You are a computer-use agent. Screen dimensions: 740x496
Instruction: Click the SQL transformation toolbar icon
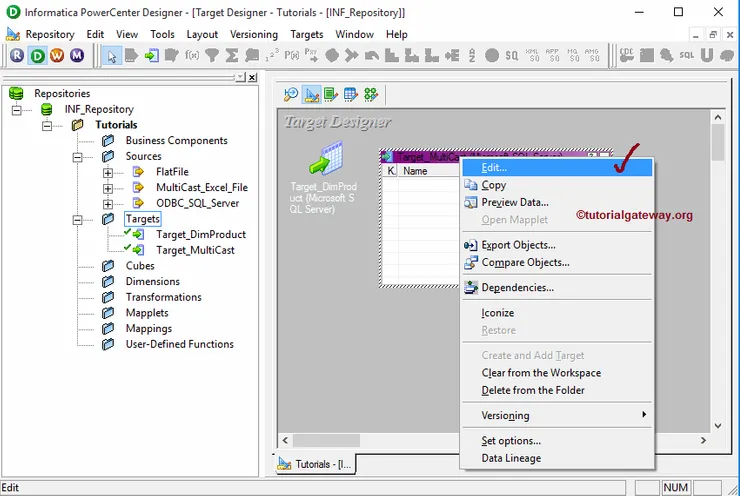pos(687,56)
